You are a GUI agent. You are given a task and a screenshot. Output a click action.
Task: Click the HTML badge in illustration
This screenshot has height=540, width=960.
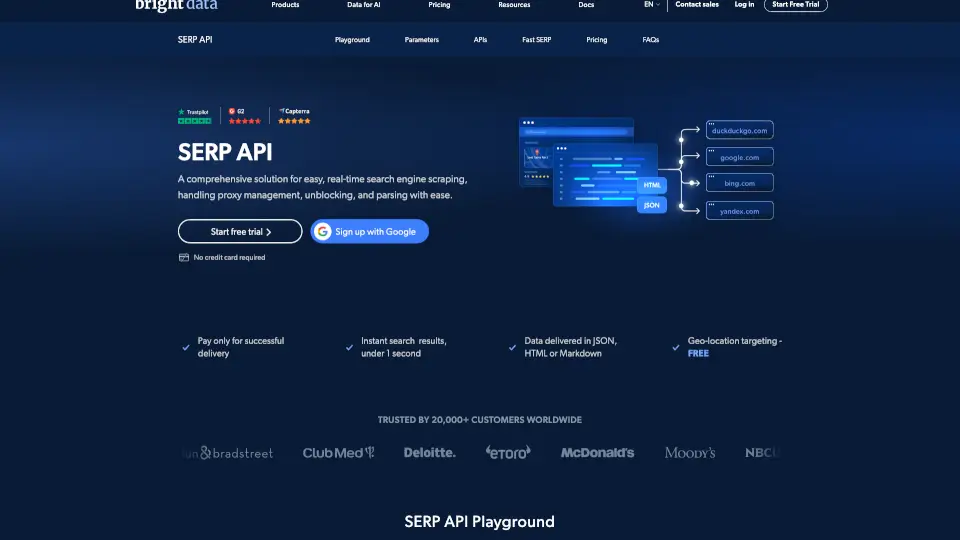coord(651,185)
